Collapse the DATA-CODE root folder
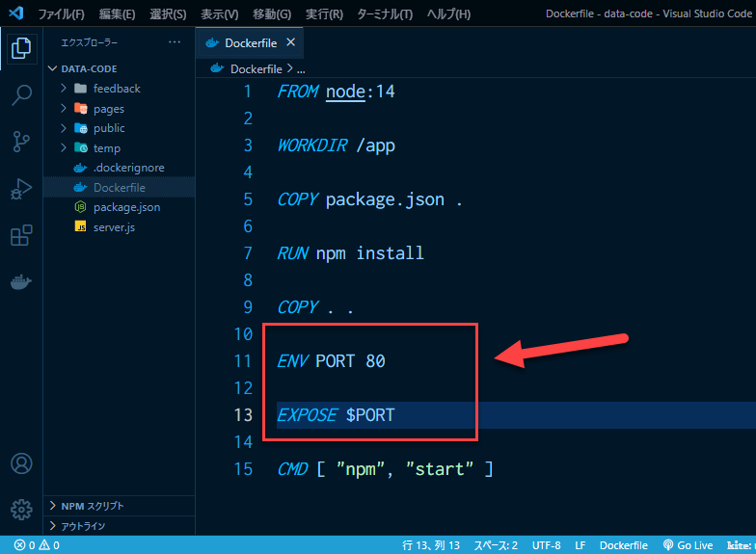Screen dimensions: 756x554 [x=52, y=68]
